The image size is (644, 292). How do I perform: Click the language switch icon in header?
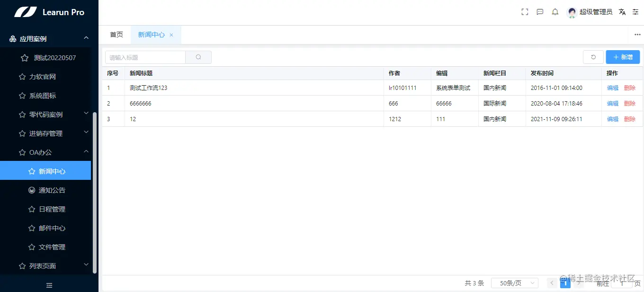click(x=622, y=11)
